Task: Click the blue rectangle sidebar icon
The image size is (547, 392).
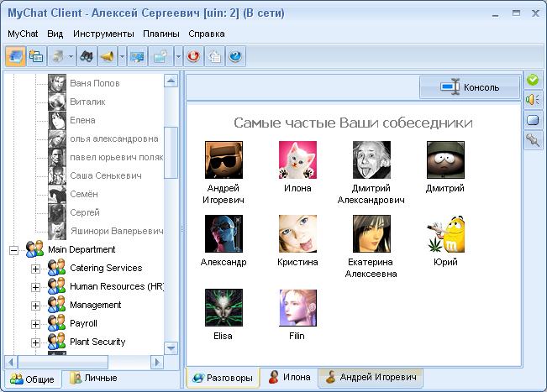Action: [533, 120]
